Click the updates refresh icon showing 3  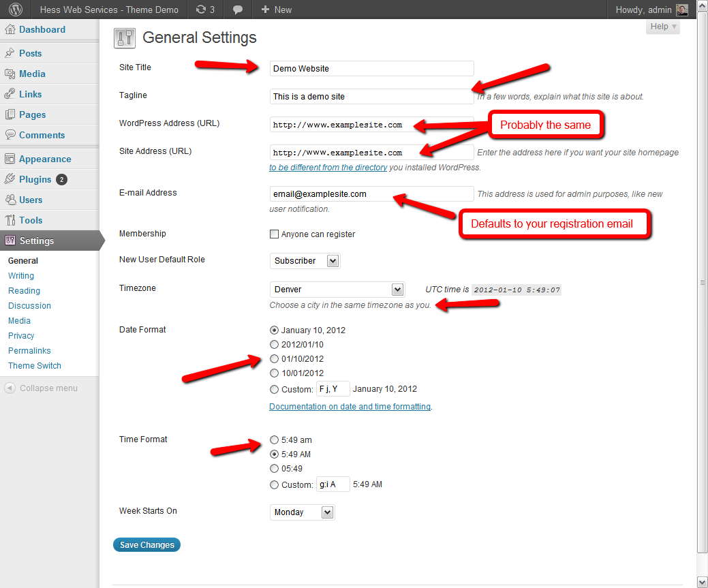(x=201, y=10)
